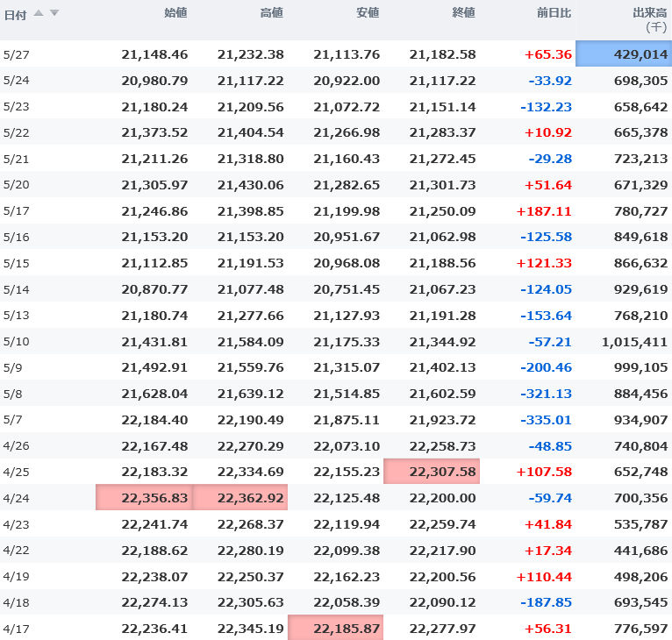Select the 5/23 low value 21,072.72
The image size is (672, 640).
coord(347,107)
